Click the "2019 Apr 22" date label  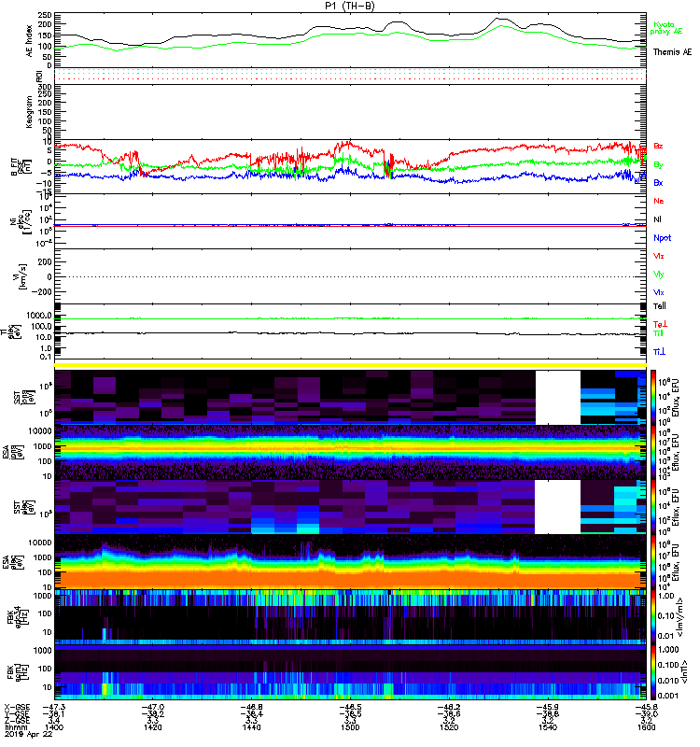tap(28, 735)
